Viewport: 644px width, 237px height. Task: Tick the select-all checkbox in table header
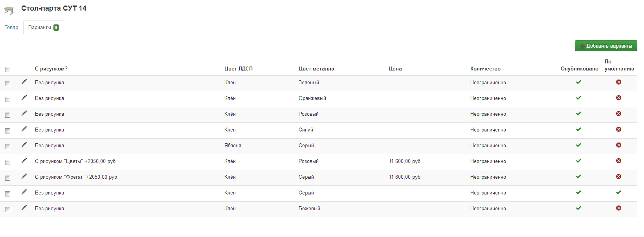point(7,69)
